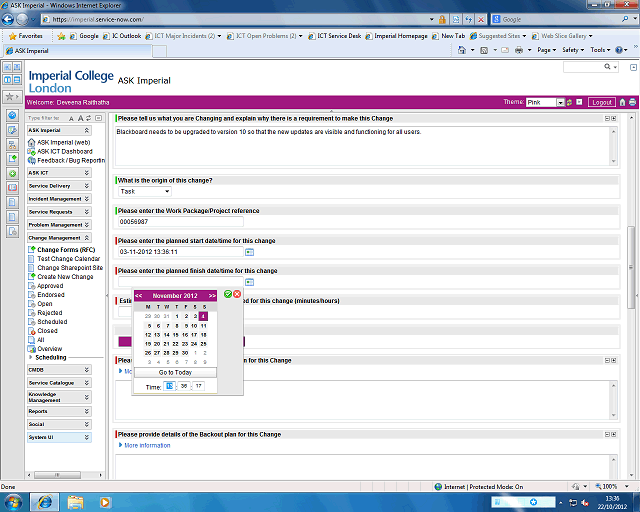Viewport: 640px width, 512px height.
Task: Click the print icon in the purple banner
Action: [x=632, y=102]
